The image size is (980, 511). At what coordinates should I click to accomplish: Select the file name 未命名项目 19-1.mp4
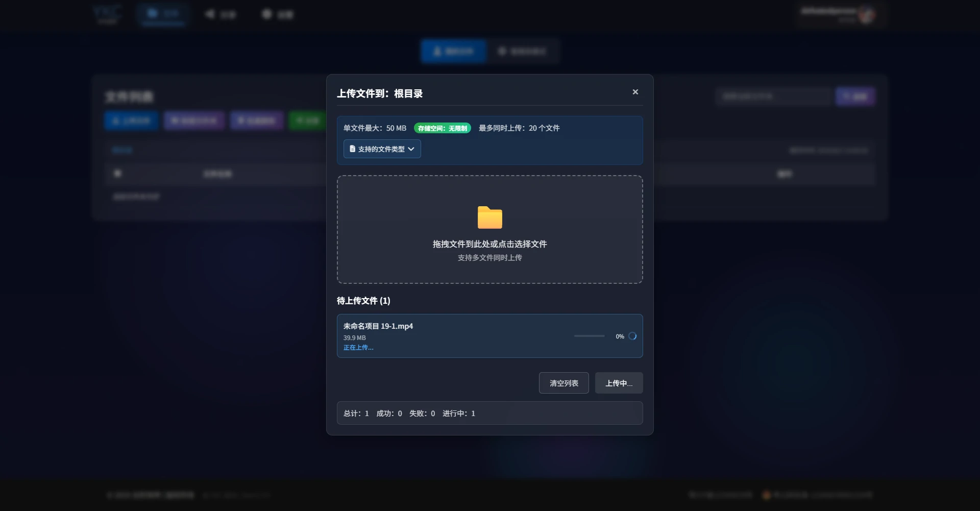378,326
